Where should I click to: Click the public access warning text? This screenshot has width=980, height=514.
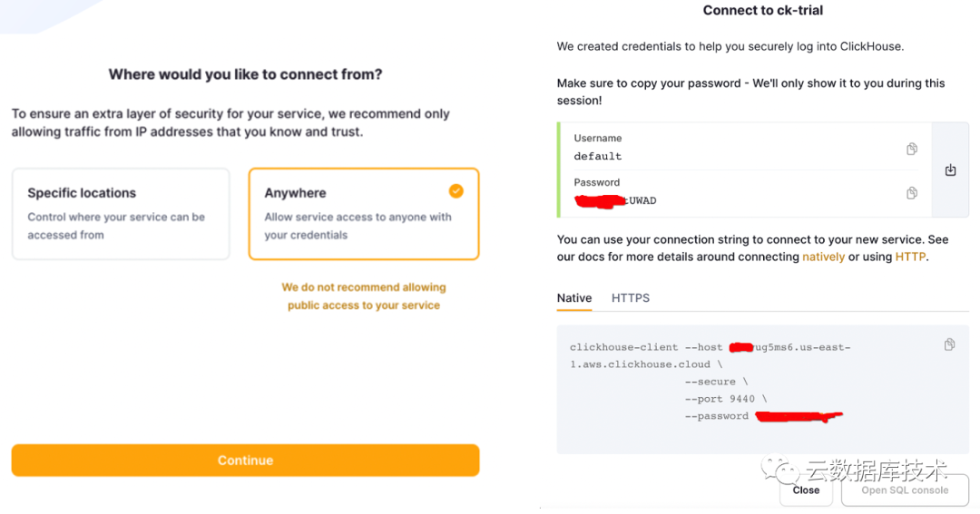363,296
